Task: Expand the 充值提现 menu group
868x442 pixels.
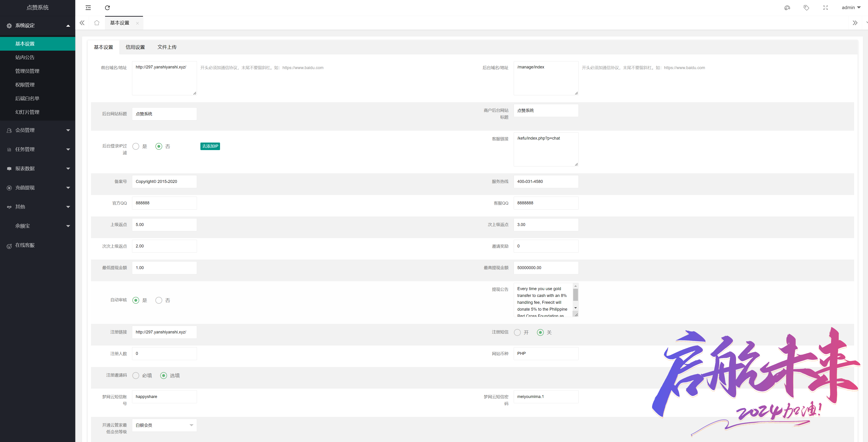Action: pyautogui.click(x=68, y=188)
